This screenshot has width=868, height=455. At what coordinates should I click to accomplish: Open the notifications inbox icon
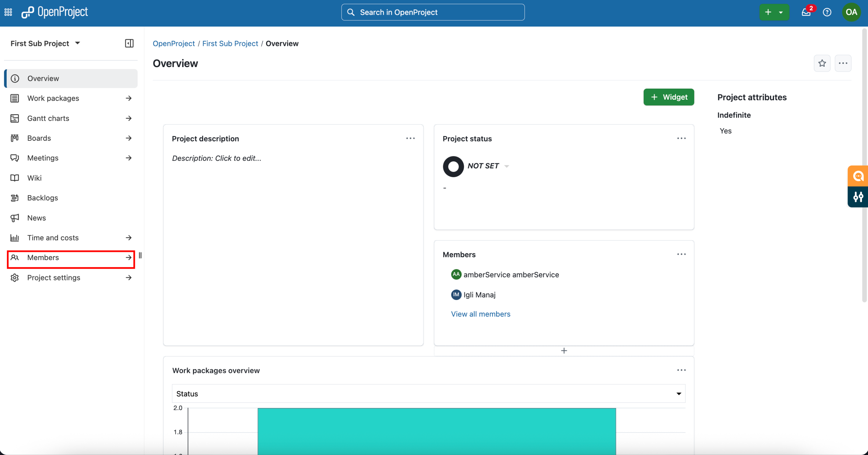806,12
